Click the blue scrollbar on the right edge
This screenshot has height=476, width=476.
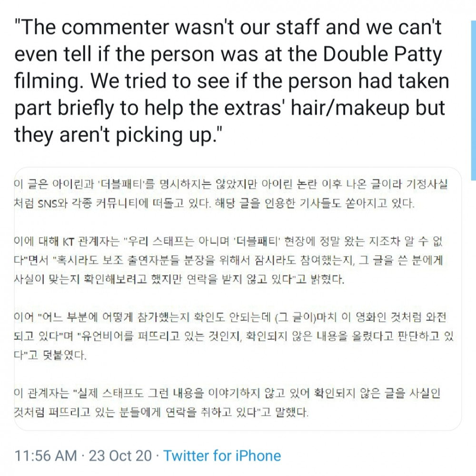tap(474, 101)
